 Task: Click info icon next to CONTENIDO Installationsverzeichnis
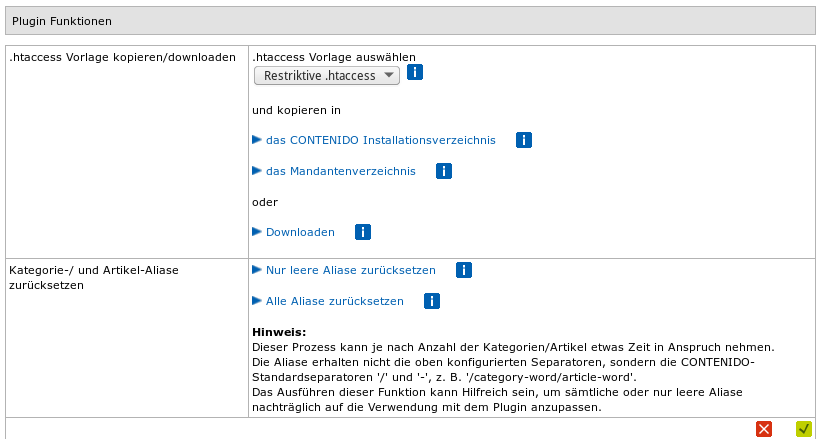pos(523,140)
